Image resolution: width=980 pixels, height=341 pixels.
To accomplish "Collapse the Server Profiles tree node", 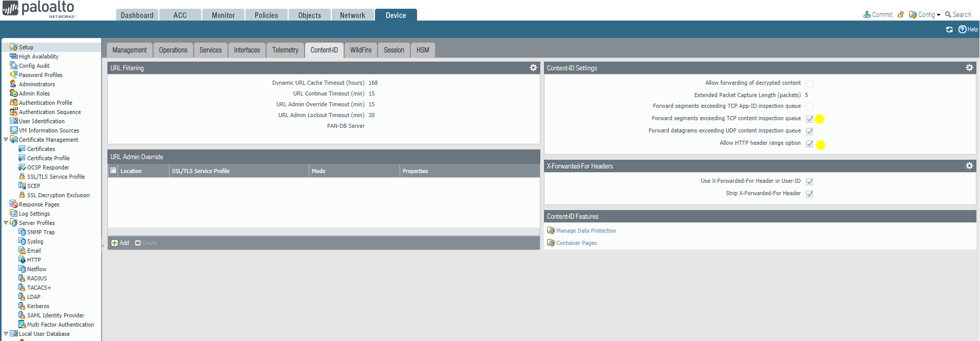I will click(6, 222).
